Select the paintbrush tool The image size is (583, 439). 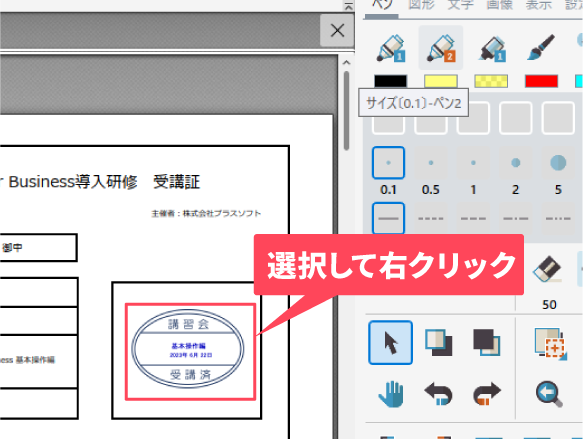[x=541, y=48]
